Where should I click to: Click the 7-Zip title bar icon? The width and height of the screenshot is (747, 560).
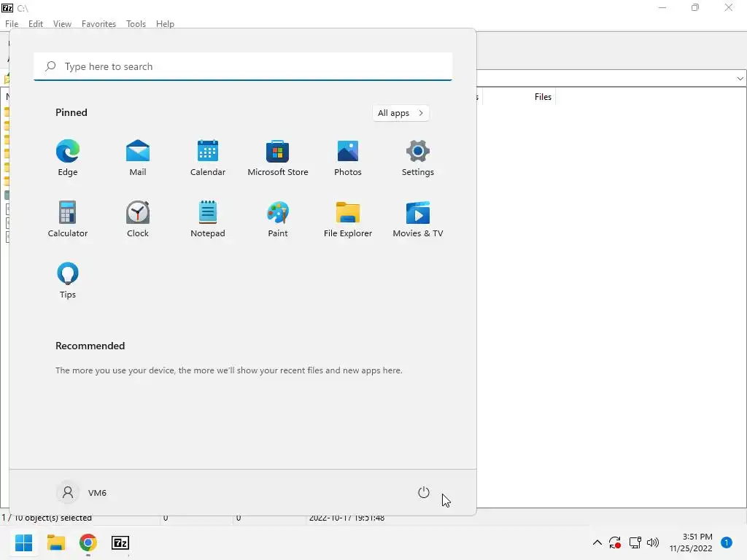point(7,7)
